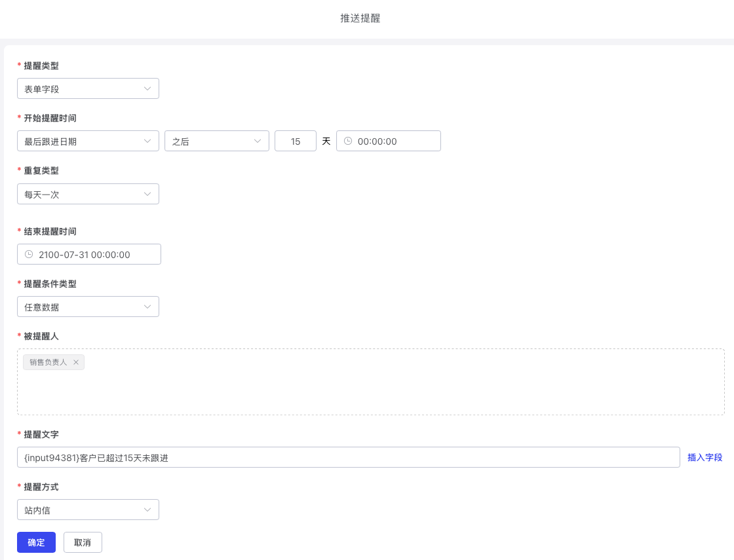Click the 取消 button
The height and width of the screenshot is (560, 734).
[83, 542]
